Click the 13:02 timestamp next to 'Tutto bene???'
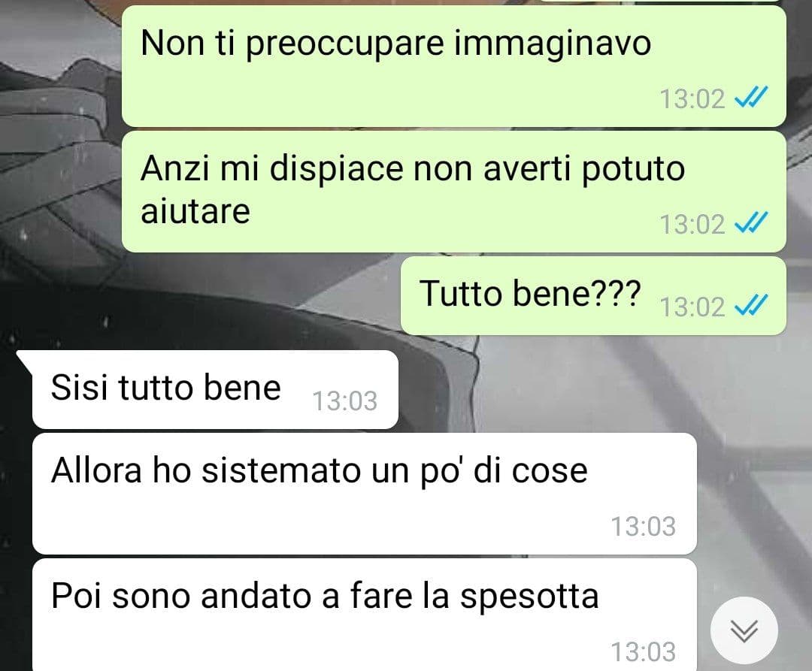The width and height of the screenshot is (812, 671). [x=692, y=307]
